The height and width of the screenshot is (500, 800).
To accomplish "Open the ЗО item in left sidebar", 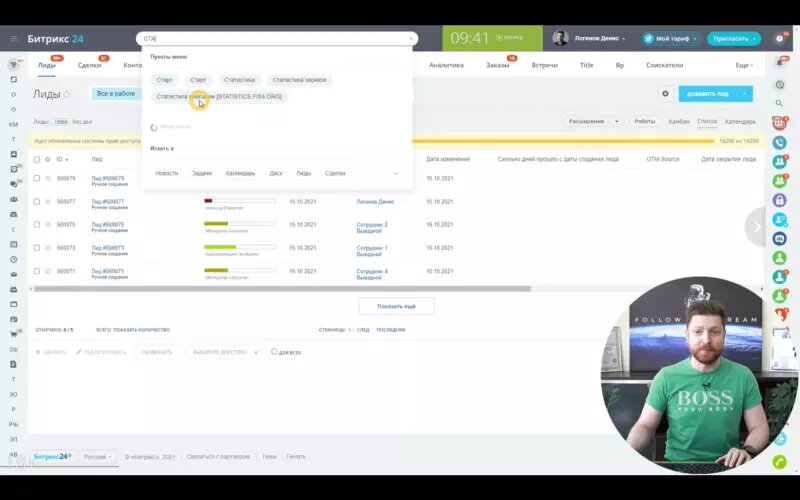I will (x=14, y=394).
